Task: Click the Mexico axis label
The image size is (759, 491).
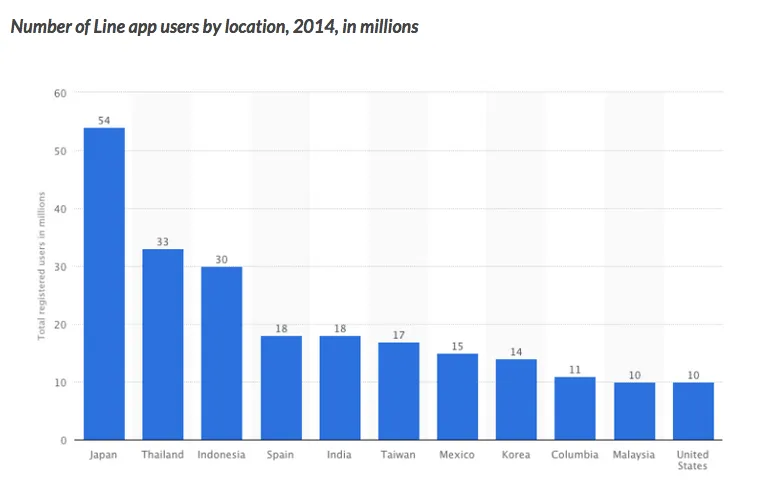Action: [x=457, y=455]
